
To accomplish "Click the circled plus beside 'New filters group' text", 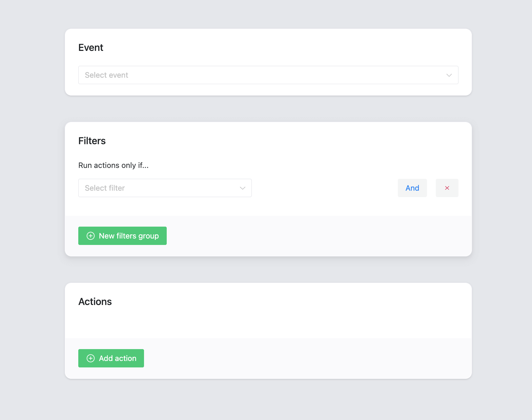I will click(90, 236).
